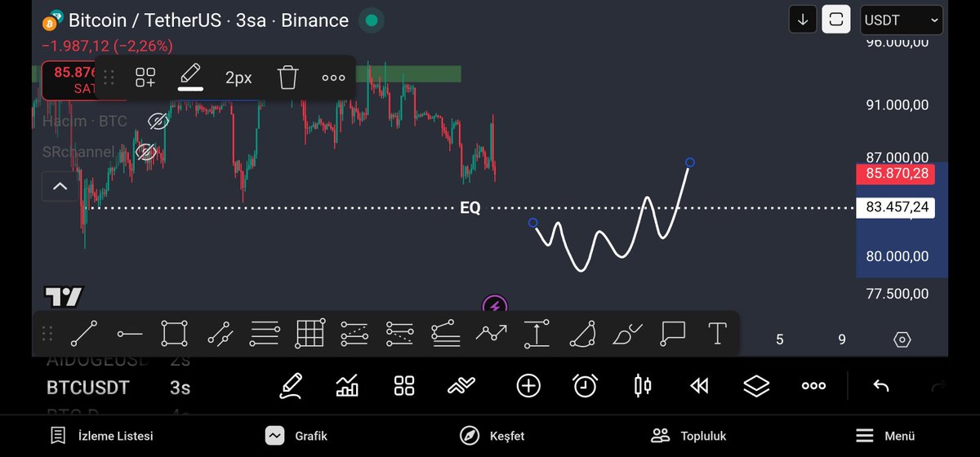Screen dimensions: 980x457
Task: Tap the down arrow button near USDT
Action: click(x=803, y=20)
